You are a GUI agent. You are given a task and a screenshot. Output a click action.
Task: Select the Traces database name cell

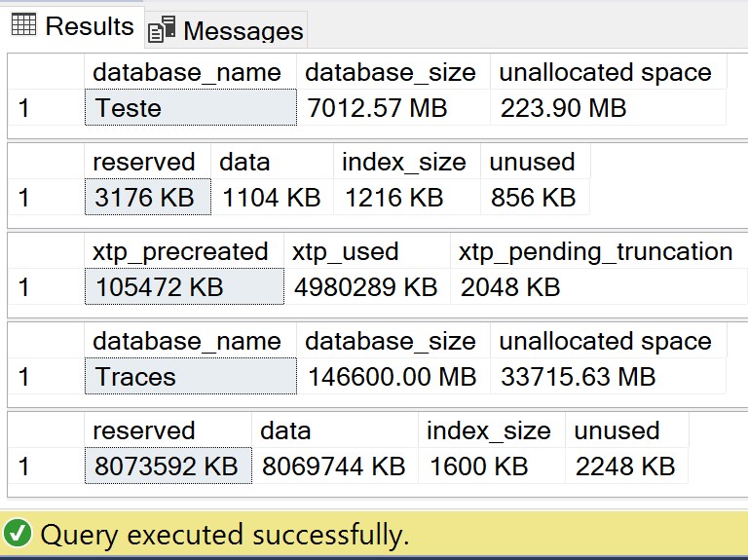[x=191, y=376]
